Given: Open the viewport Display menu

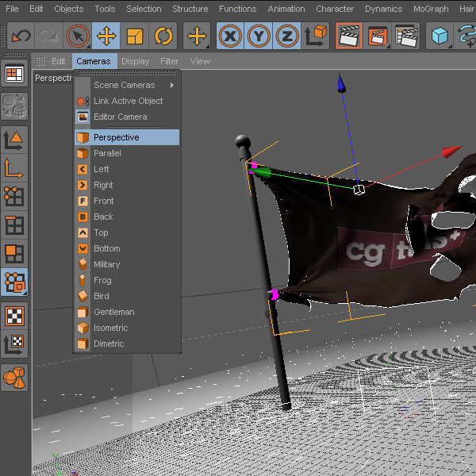Looking at the screenshot, I should point(136,61).
